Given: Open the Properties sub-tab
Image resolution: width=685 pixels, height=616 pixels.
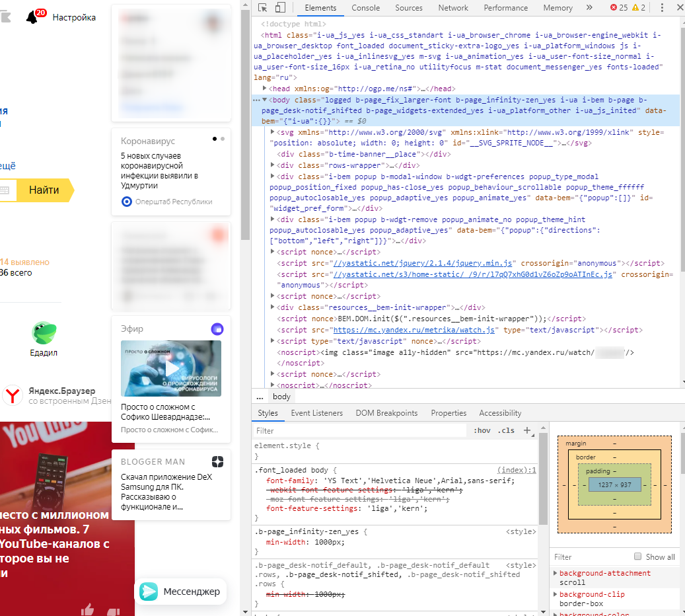Looking at the screenshot, I should [449, 413].
